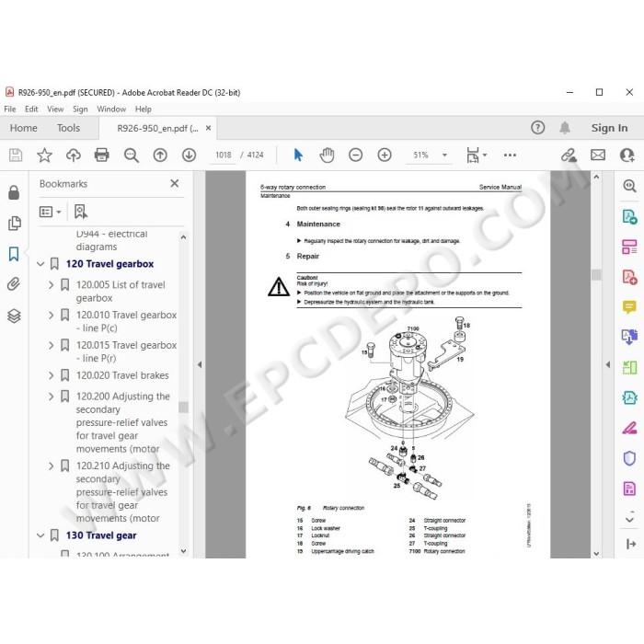Expand 120.200 Adjusting secondary valves bookmark
The image size is (644, 644).
tap(51, 397)
